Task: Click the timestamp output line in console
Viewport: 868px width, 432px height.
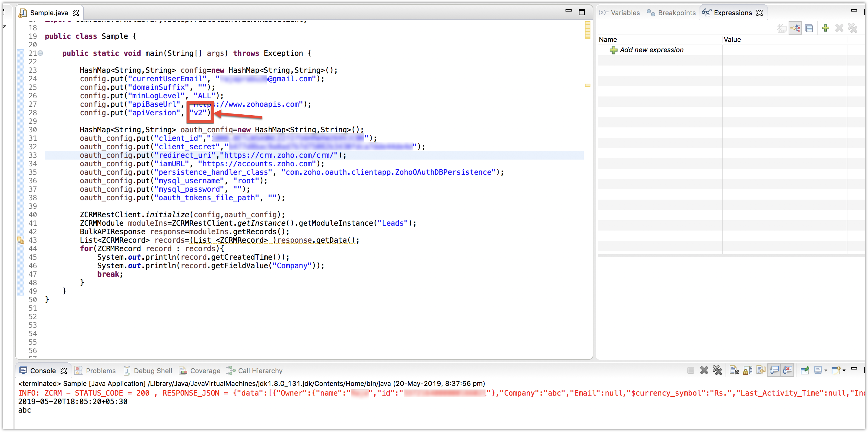Action: click(x=73, y=401)
